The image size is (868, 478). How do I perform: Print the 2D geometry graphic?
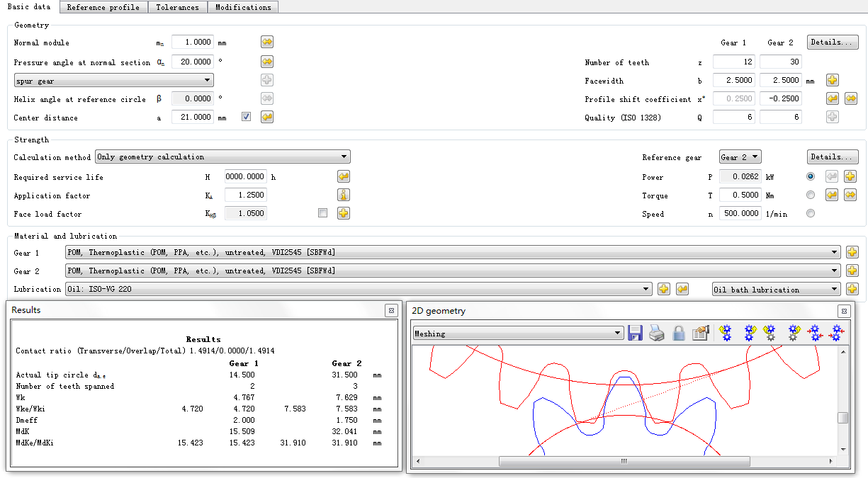(657, 333)
